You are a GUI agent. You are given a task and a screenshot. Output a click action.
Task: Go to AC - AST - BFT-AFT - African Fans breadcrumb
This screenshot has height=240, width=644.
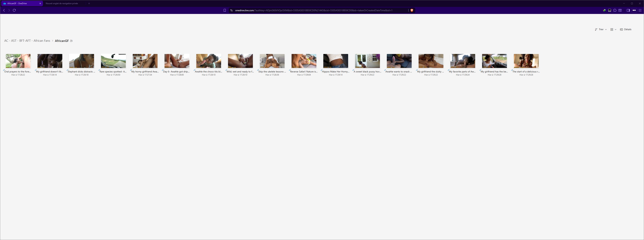27,41
